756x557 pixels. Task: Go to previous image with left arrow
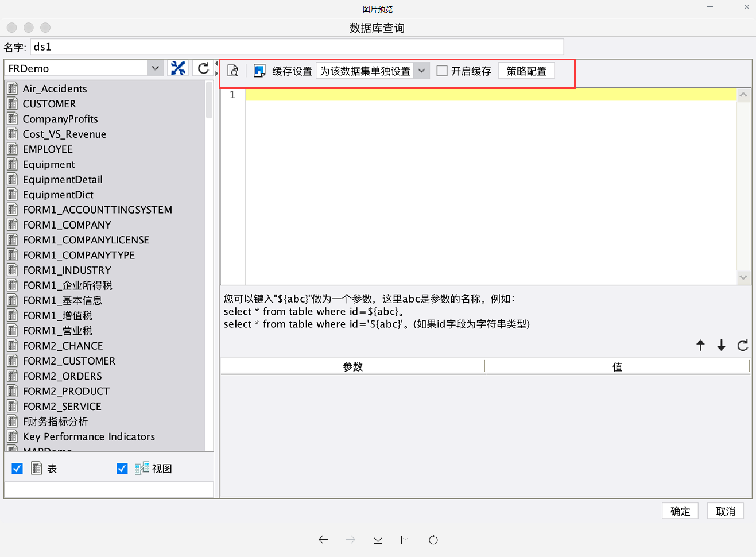[x=323, y=540]
